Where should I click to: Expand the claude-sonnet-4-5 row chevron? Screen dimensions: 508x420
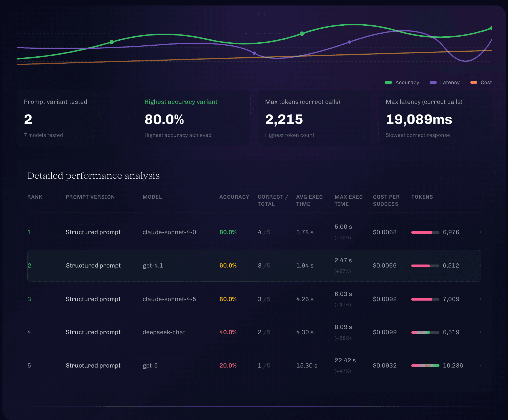point(480,299)
